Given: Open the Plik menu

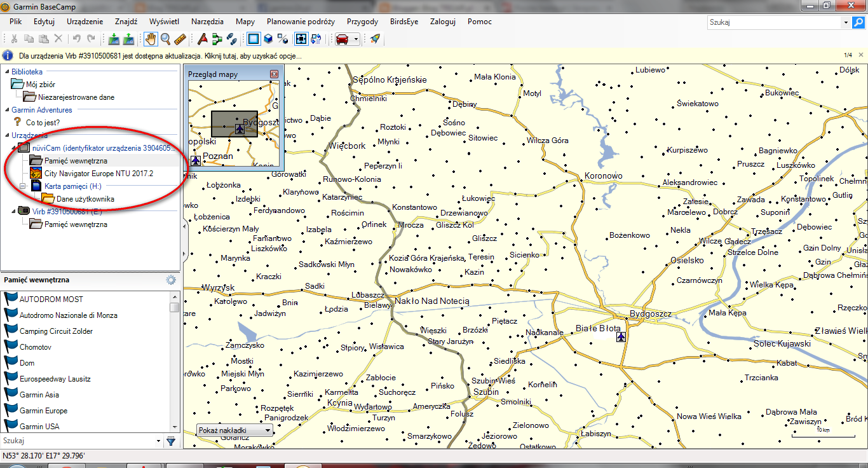Looking at the screenshot, I should pyautogui.click(x=16, y=22).
